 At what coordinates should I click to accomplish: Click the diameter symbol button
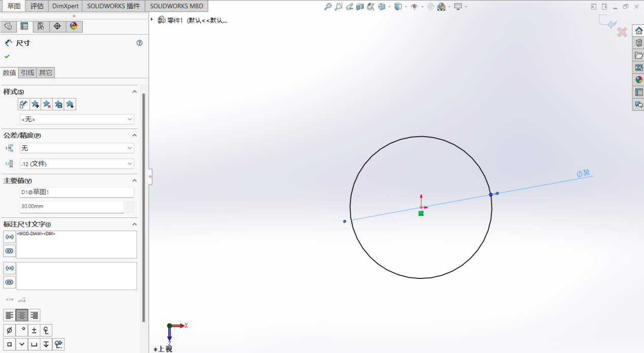(9, 330)
